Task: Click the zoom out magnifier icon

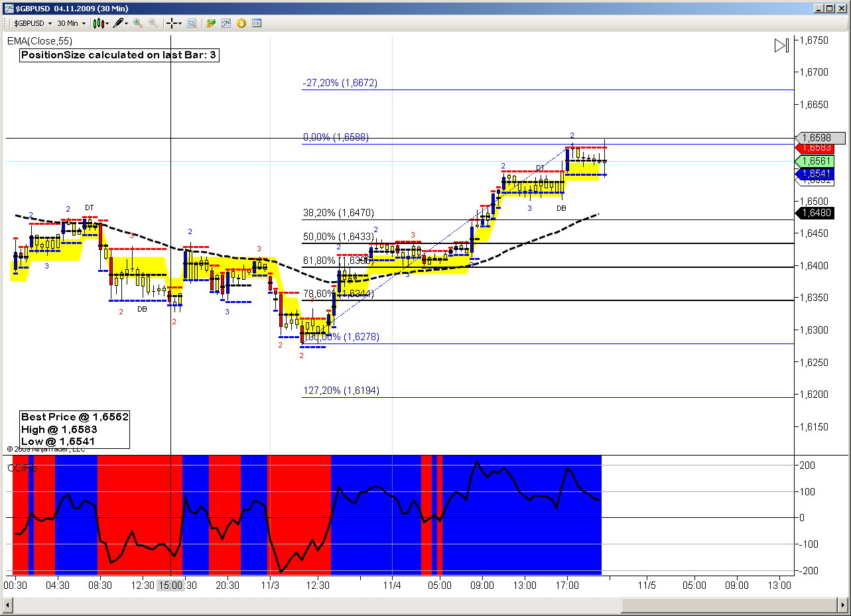Action: point(153,23)
